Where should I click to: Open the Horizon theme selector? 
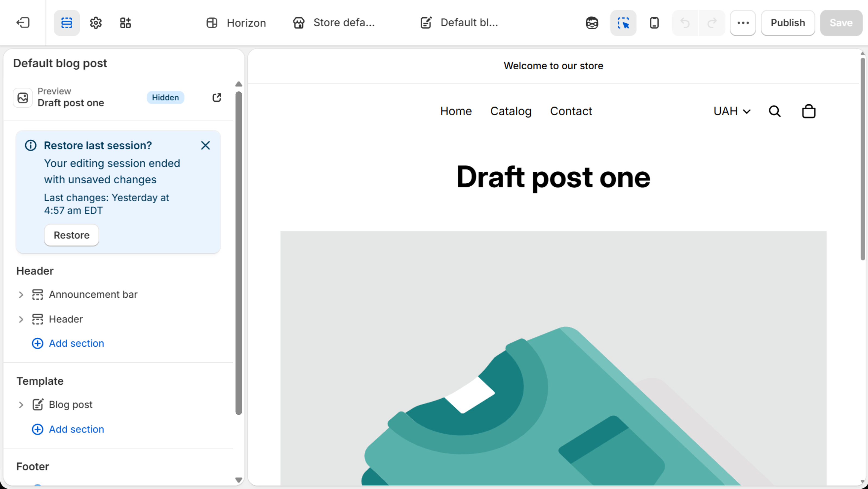pyautogui.click(x=236, y=23)
